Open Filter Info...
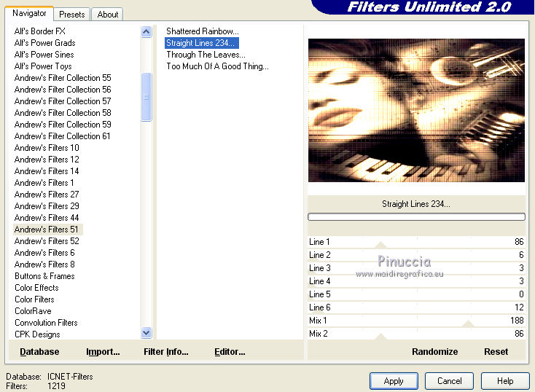This screenshot has height=392, width=535. (x=166, y=352)
